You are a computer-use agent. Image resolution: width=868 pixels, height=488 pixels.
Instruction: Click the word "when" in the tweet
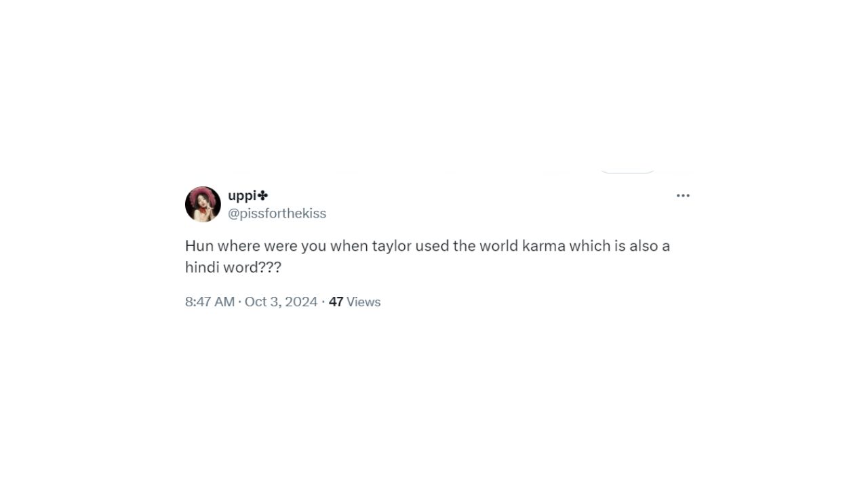(x=349, y=246)
